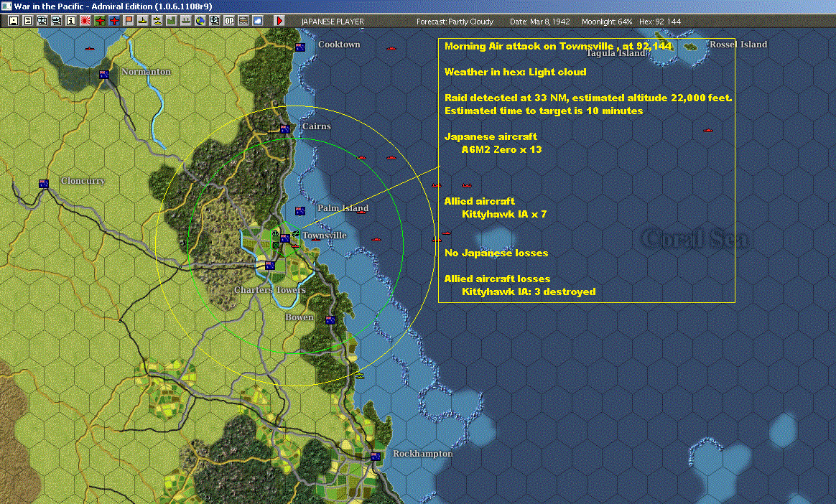The height and width of the screenshot is (504, 836).
Task: Select the single yellow ship icon
Action: point(143,21)
